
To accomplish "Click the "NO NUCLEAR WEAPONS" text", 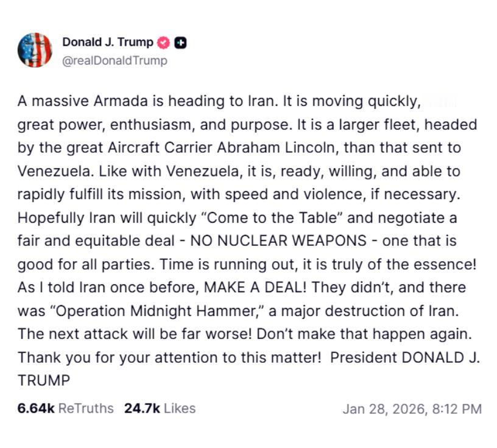I will 278,240.
